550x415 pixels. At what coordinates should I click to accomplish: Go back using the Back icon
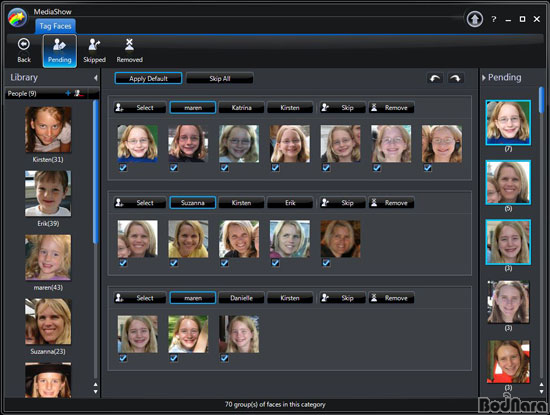[x=24, y=50]
